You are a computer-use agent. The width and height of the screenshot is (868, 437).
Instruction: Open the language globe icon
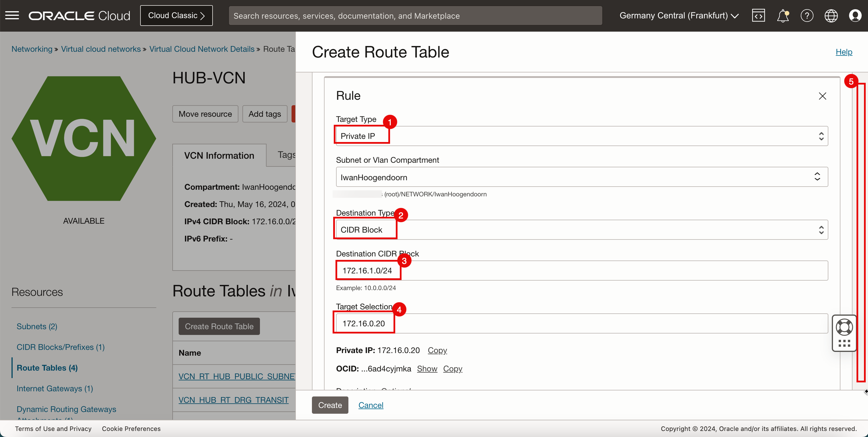pyautogui.click(x=831, y=16)
